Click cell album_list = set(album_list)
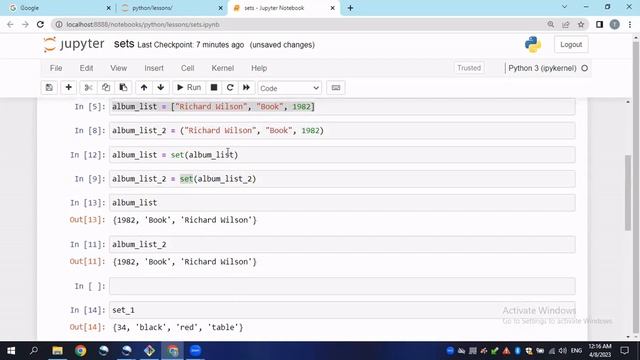The height and width of the screenshot is (360, 640). [342, 155]
